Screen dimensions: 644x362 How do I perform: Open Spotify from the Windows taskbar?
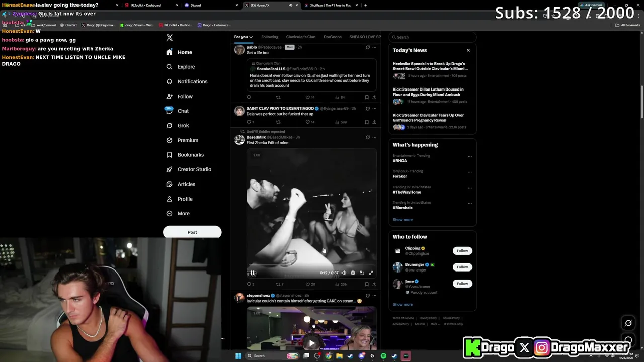pyautogui.click(x=383, y=356)
